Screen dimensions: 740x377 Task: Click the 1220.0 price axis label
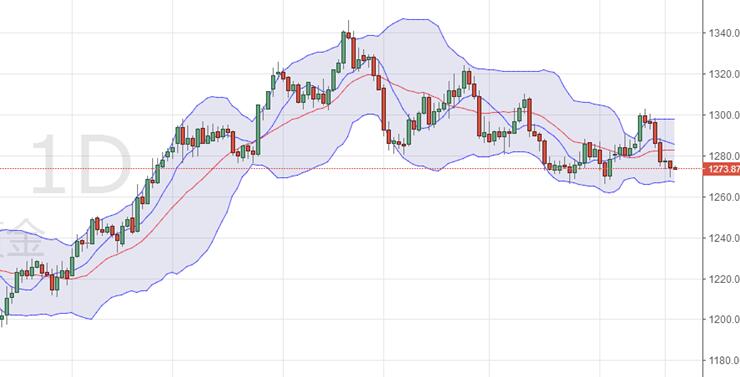tap(723, 279)
